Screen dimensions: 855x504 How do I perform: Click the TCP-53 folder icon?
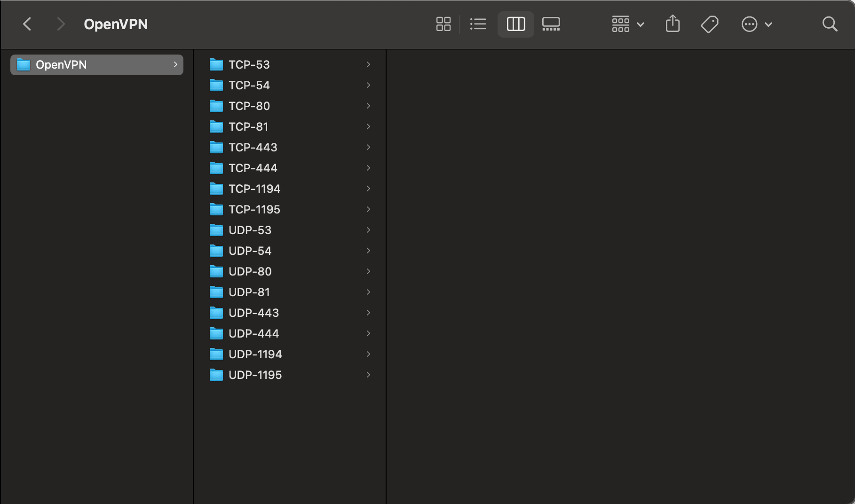(x=216, y=64)
